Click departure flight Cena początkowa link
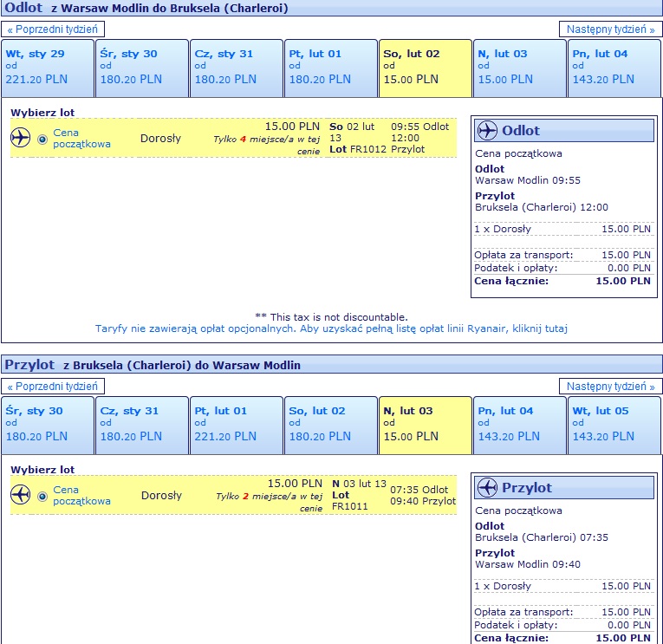 coord(81,139)
